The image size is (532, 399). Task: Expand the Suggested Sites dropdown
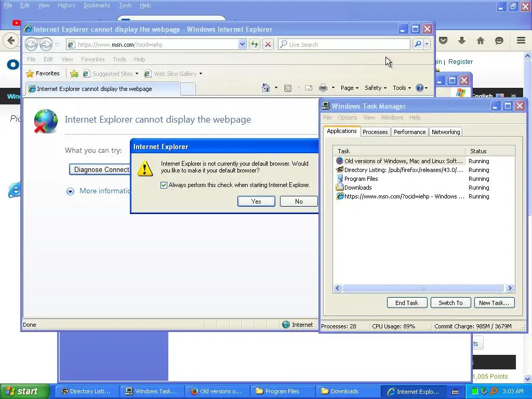pos(137,74)
